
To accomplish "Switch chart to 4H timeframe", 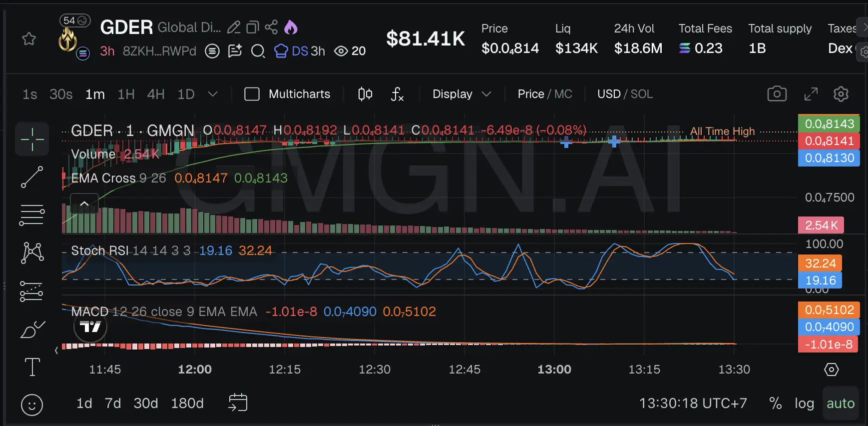I will pos(156,94).
